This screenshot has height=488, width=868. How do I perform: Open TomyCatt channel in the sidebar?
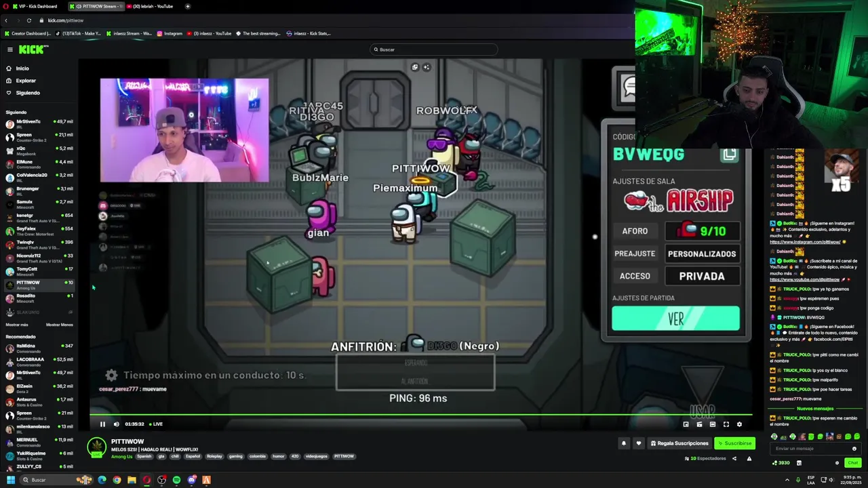pos(39,271)
